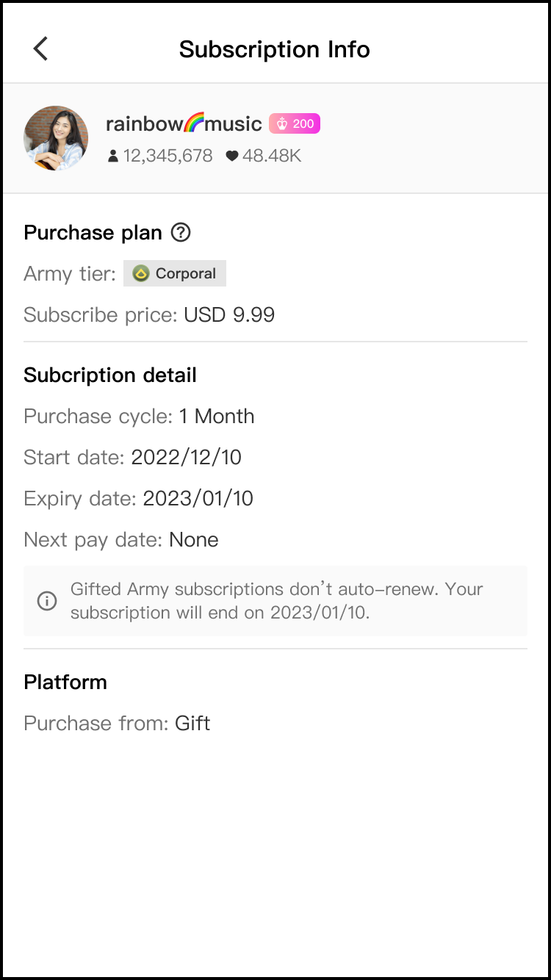Tap the gifted subscriptions notice text
This screenshot has width=551, height=980.
click(276, 601)
